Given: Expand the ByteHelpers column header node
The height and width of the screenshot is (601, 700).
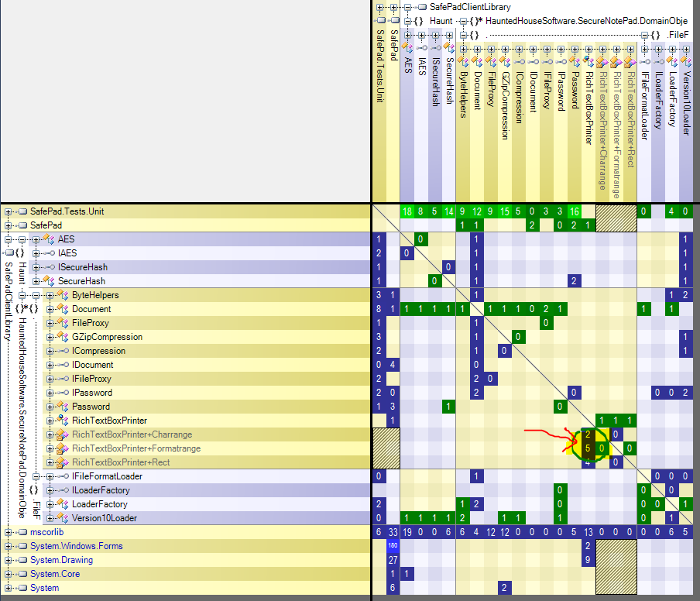Looking at the screenshot, I should point(462,48).
